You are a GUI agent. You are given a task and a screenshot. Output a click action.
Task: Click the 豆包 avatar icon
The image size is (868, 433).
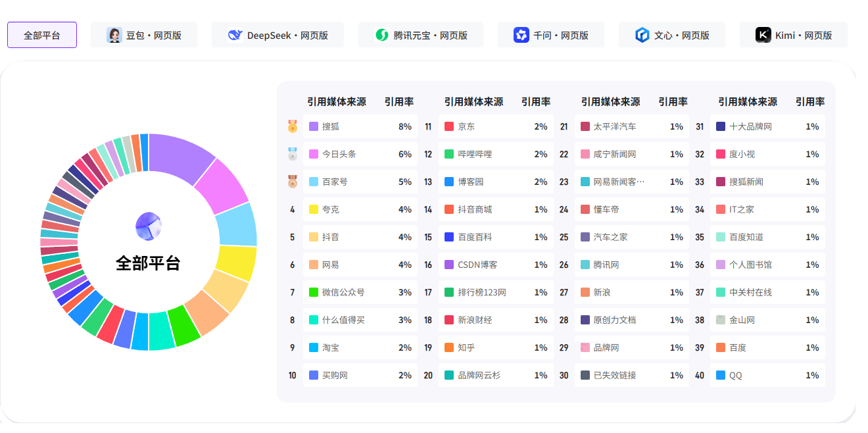[114, 36]
